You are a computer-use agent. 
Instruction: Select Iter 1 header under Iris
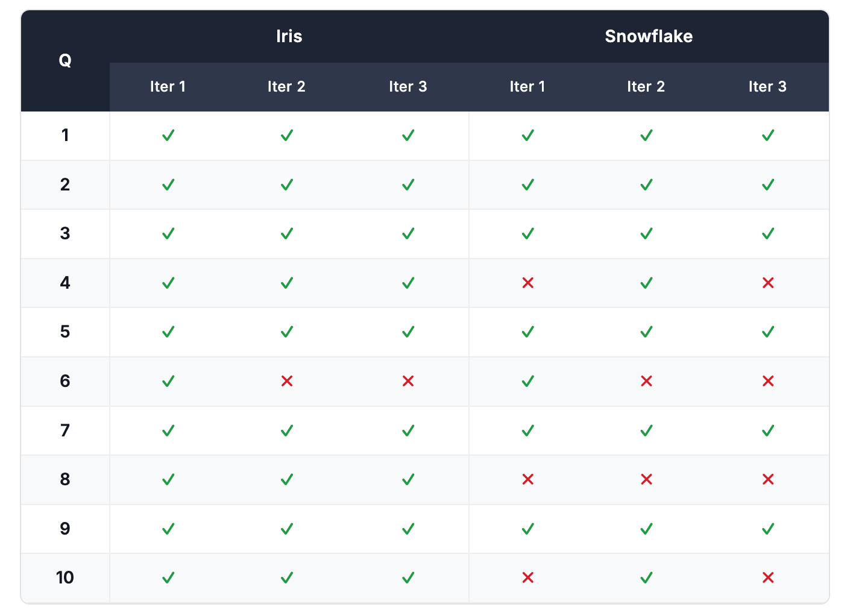168,87
